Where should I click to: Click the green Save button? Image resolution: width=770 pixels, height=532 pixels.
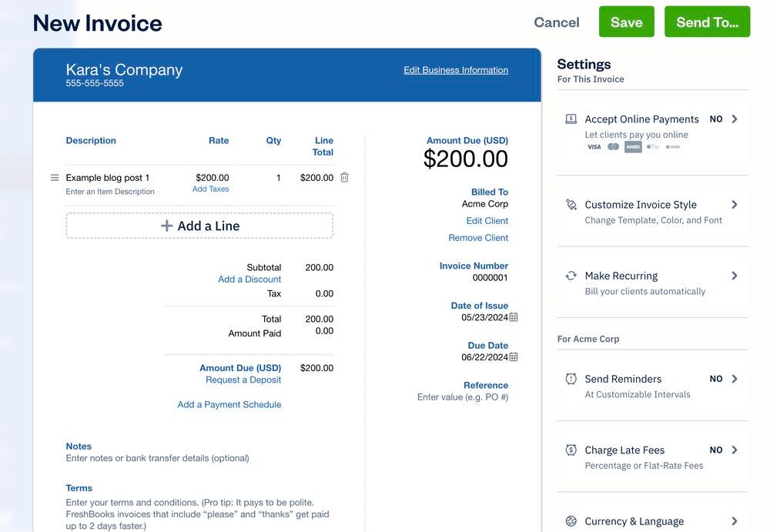click(626, 22)
